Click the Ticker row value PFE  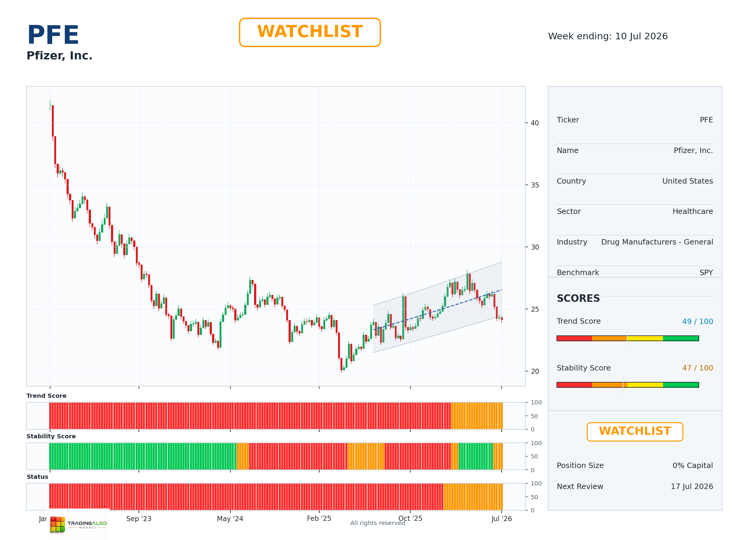coord(706,120)
